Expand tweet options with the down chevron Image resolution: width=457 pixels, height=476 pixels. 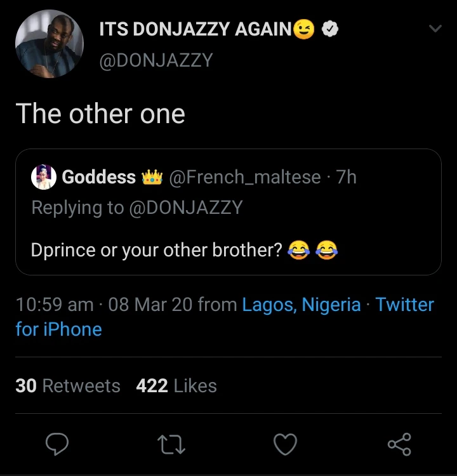[x=435, y=29]
